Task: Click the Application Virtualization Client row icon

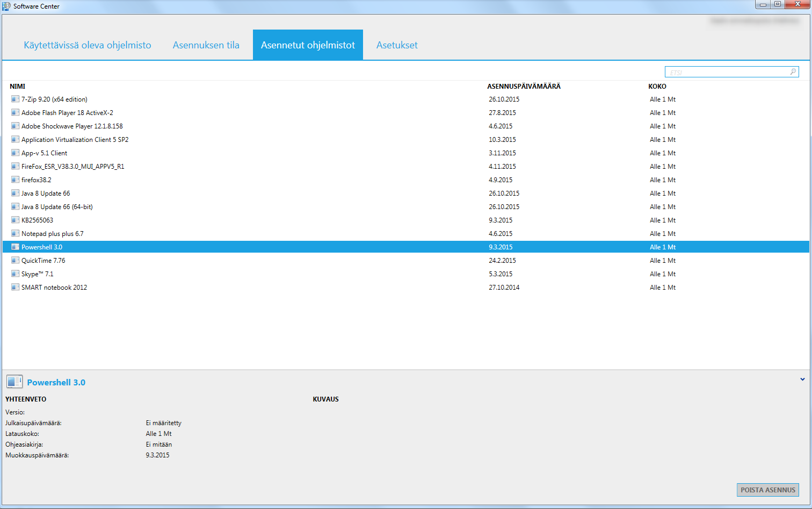Action: [15, 139]
